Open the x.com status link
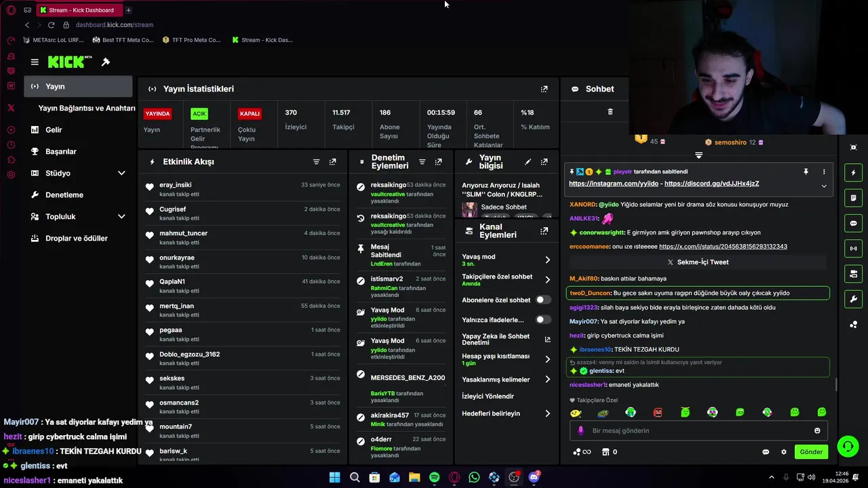The width and height of the screenshot is (868, 488). tap(723, 247)
